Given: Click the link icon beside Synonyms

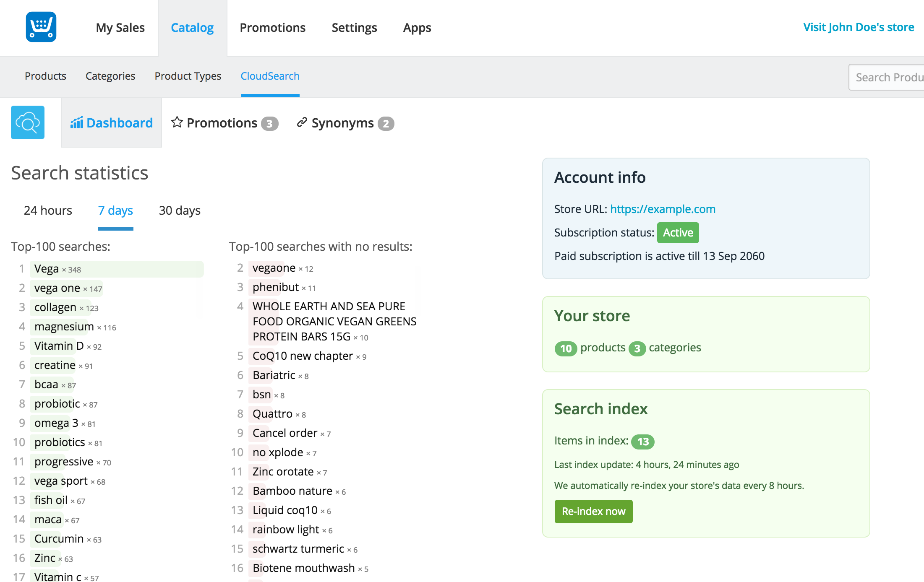Looking at the screenshot, I should coord(302,122).
